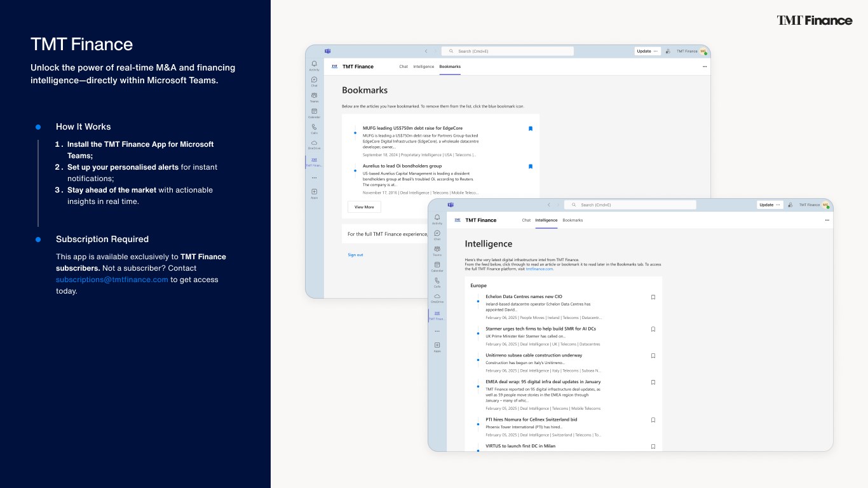The image size is (868, 488).
Task: Open OneDrive icon in Bookmarks window sidebar
Action: pyautogui.click(x=314, y=144)
